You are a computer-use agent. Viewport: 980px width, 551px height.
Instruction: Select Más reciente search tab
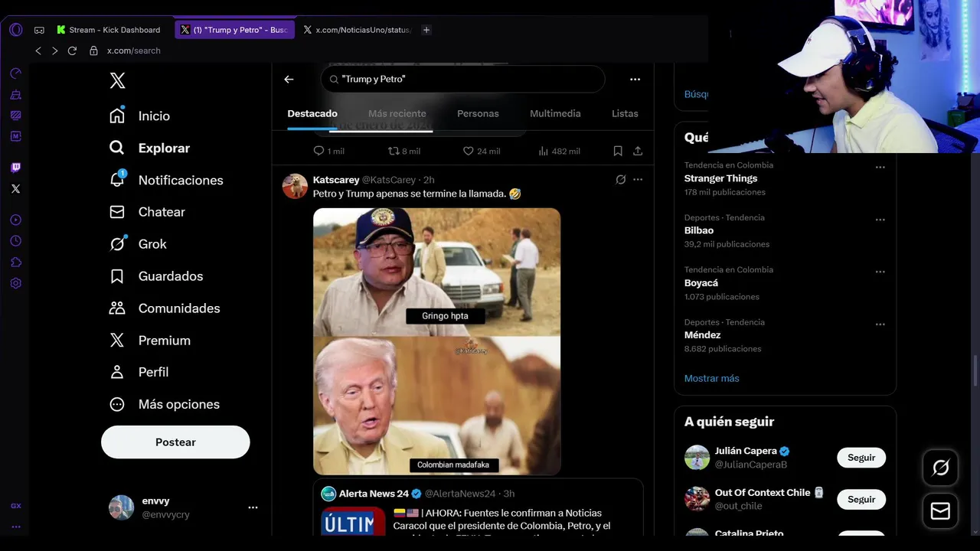click(x=397, y=113)
